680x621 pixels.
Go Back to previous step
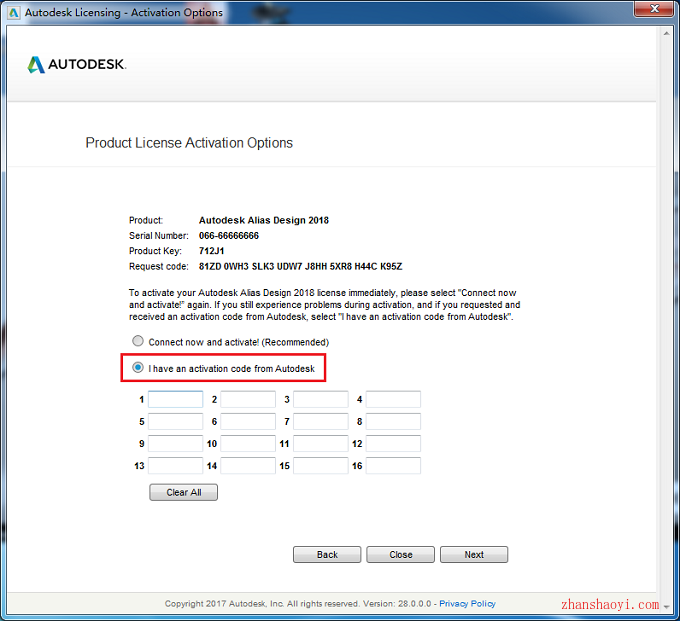(x=327, y=555)
